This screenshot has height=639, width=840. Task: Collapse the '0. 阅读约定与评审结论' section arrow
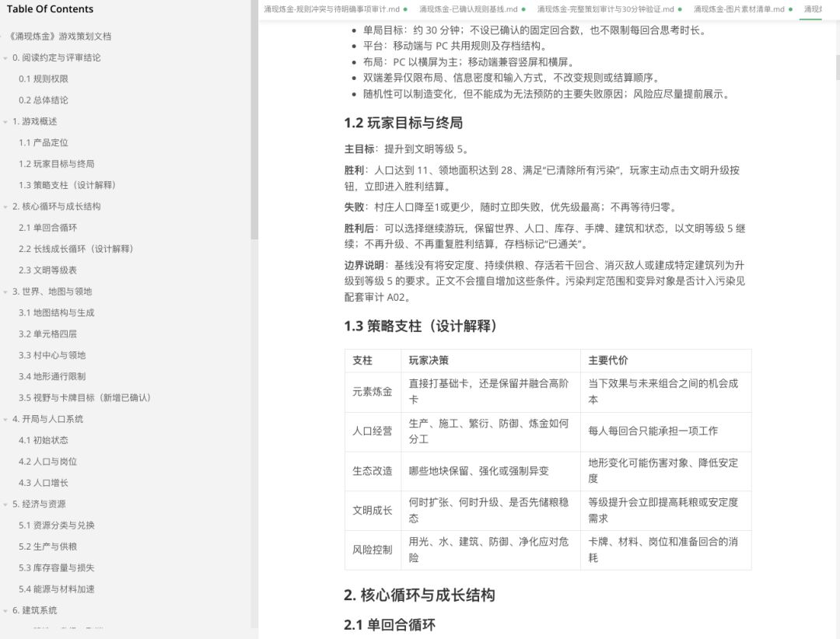pyautogui.click(x=5, y=58)
